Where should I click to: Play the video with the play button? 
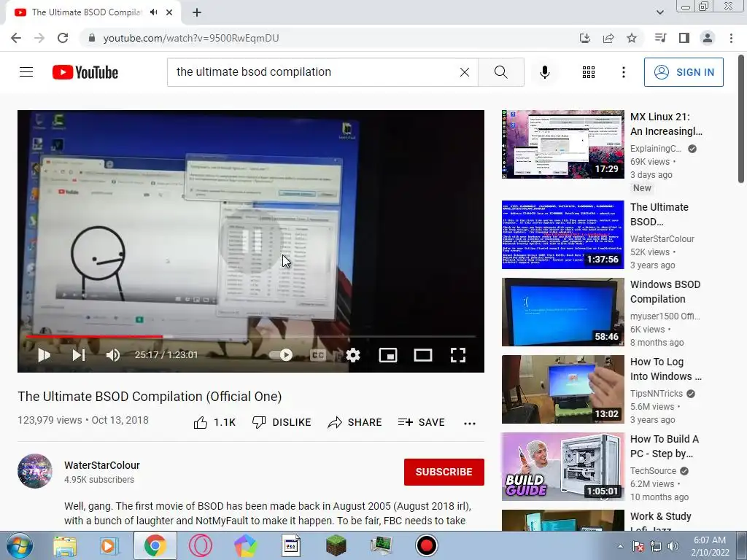click(x=44, y=355)
